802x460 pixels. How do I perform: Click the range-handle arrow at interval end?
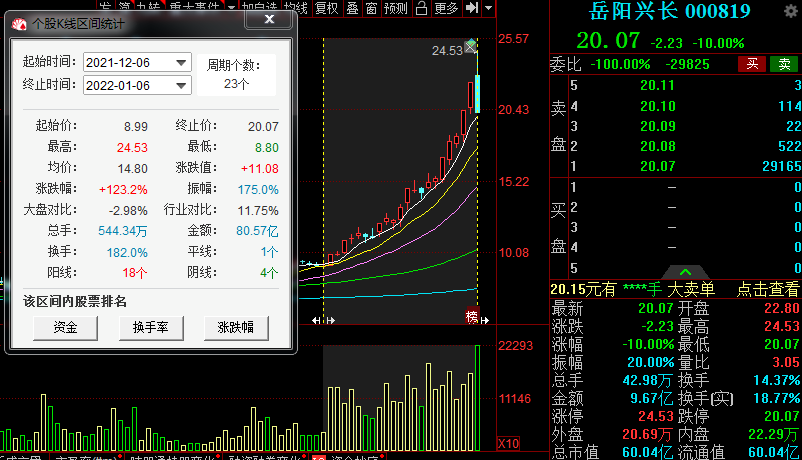coord(484,320)
